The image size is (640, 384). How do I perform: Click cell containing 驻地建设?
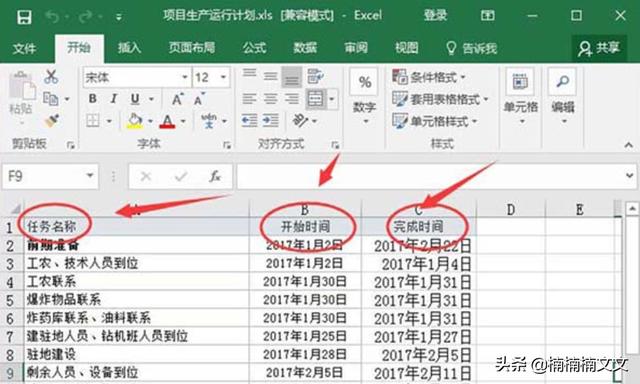tap(136, 354)
